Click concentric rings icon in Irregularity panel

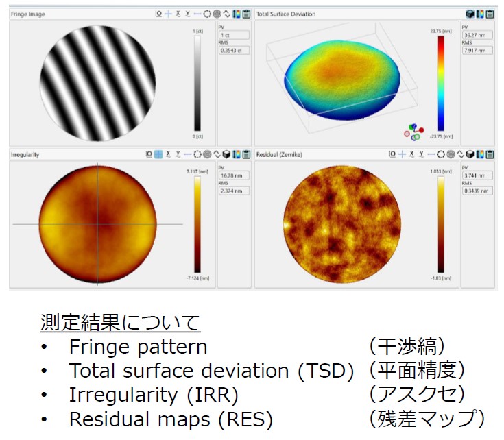point(207,154)
